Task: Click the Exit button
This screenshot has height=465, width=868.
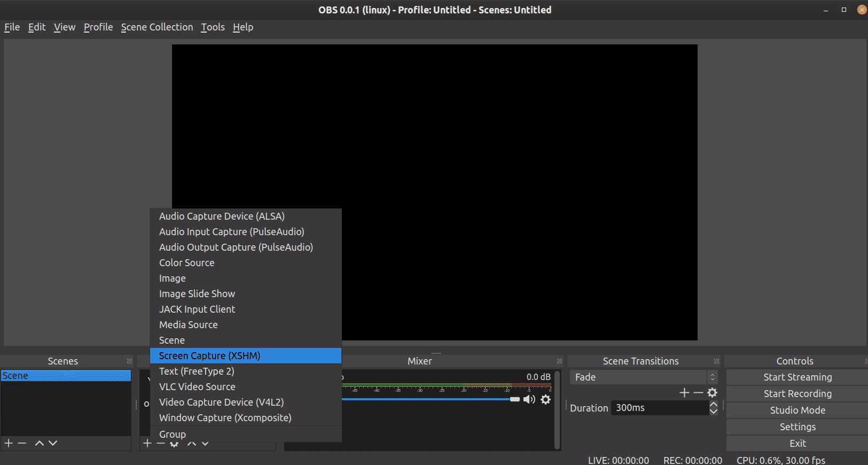Action: pyautogui.click(x=797, y=443)
